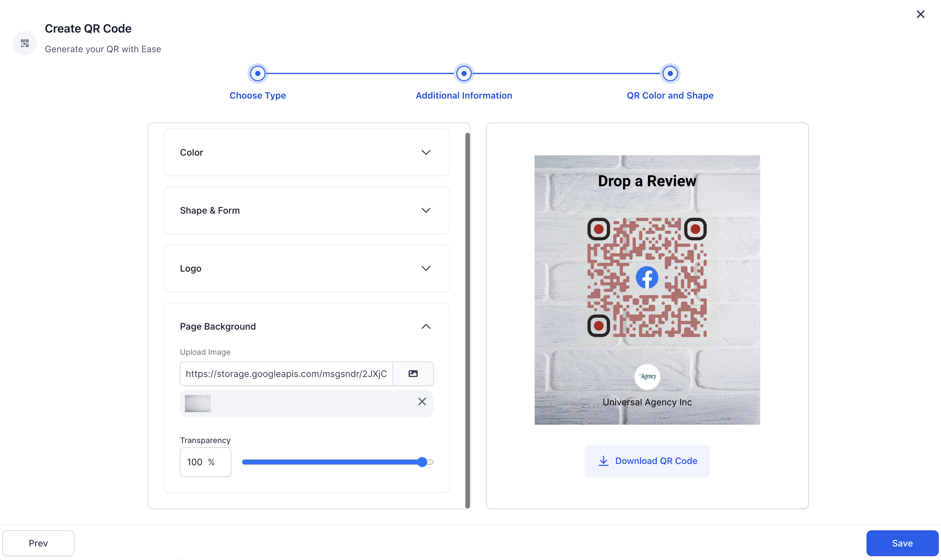
Task: Click the download arrow icon
Action: click(603, 461)
